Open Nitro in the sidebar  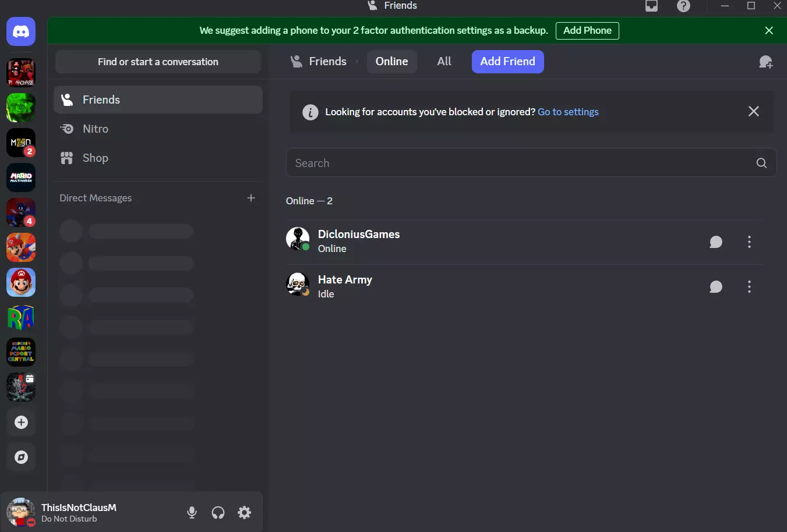click(x=158, y=129)
